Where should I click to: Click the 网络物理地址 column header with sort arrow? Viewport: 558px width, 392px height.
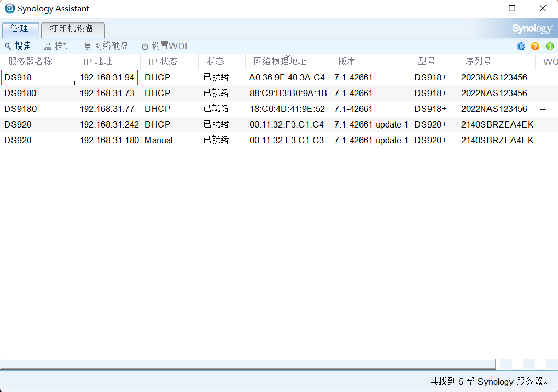coord(280,61)
